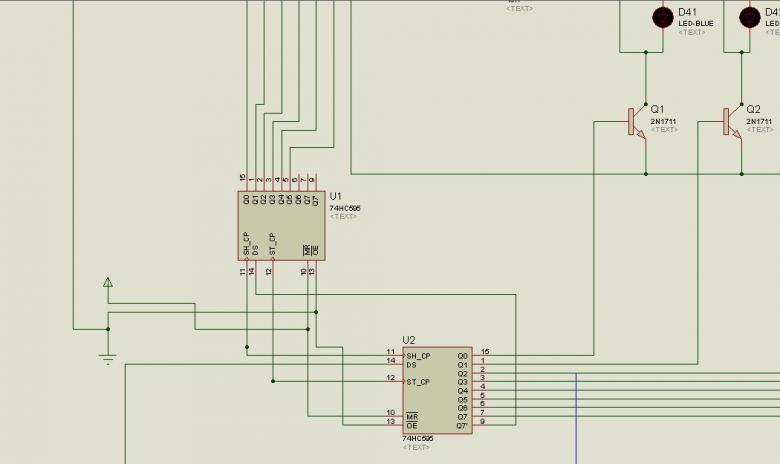Click the <TEXT> placeholder under Q1
780x464 pixels.
(x=664, y=130)
